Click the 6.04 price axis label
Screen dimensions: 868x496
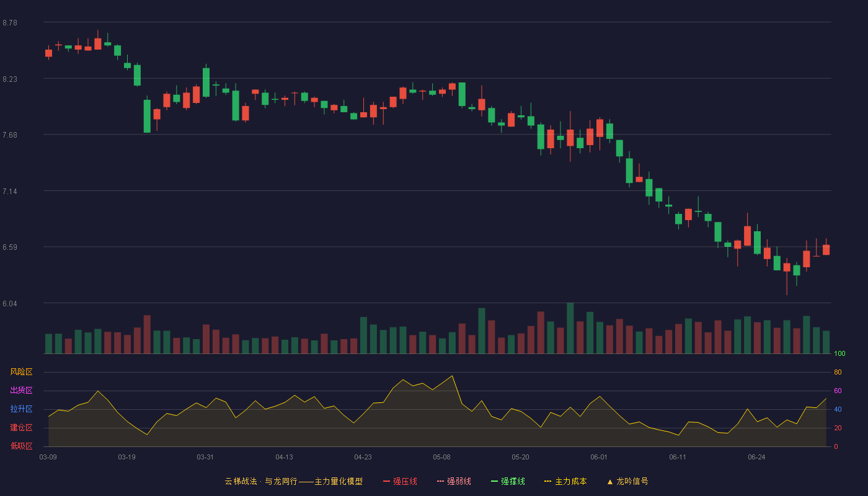tap(10, 304)
